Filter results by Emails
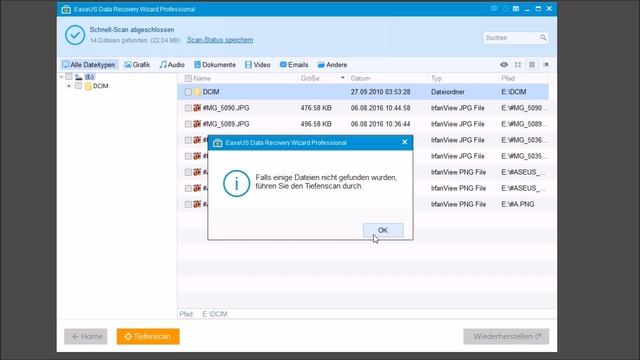Image resolution: width=640 pixels, height=360 pixels. pyautogui.click(x=294, y=64)
